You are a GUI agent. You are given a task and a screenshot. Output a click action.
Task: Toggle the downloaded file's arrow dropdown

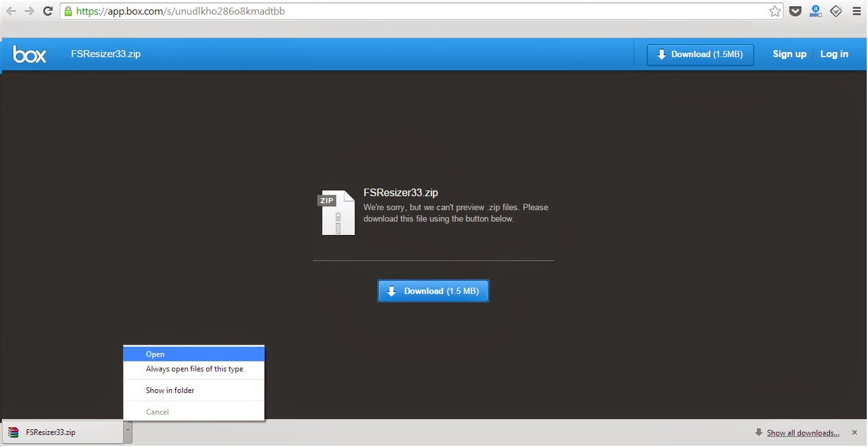(128, 431)
